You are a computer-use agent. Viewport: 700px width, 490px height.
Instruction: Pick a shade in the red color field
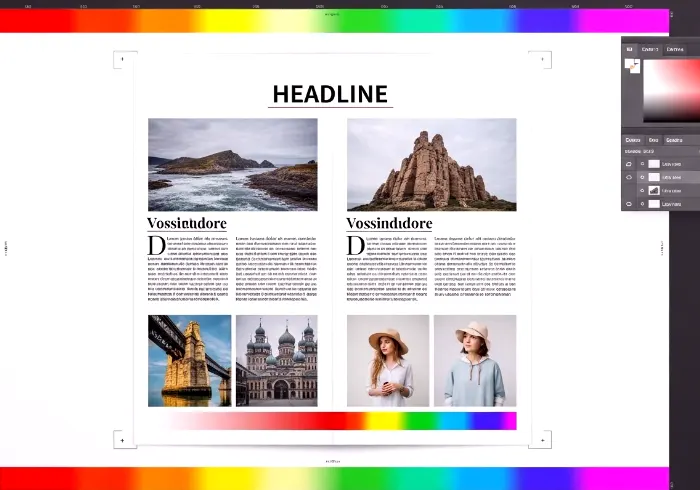click(671, 91)
